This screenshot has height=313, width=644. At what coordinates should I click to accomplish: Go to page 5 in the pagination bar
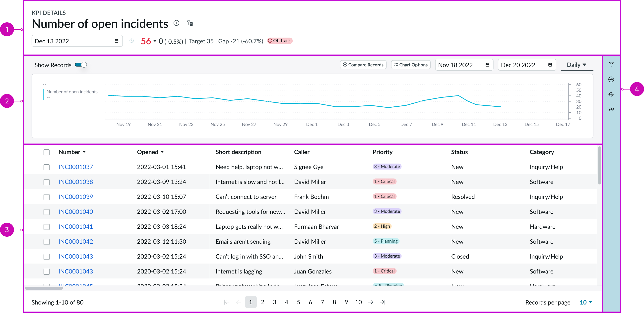coord(298,302)
